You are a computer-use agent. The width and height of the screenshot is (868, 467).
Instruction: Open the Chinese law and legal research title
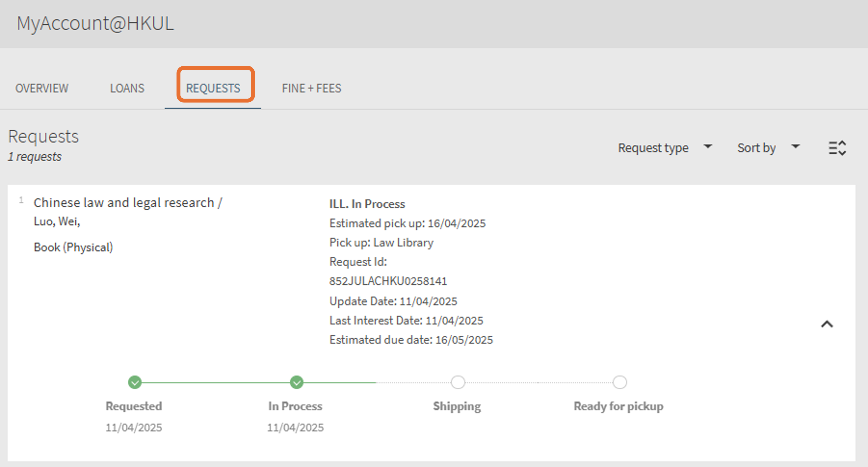coord(128,203)
